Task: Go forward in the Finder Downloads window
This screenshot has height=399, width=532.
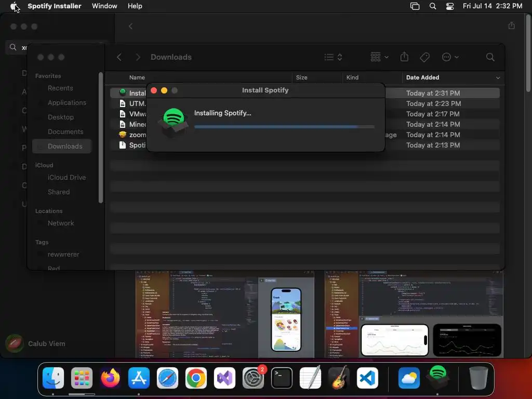Action: 138,57
